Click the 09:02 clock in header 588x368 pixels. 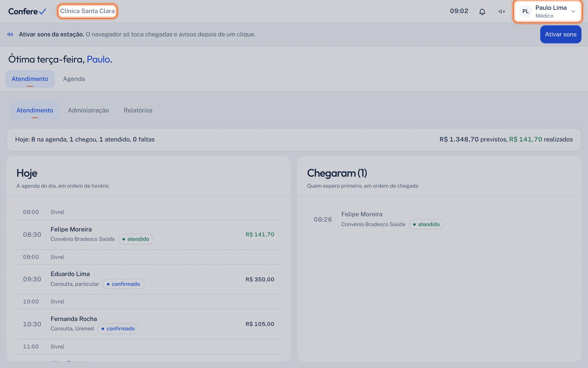point(459,11)
